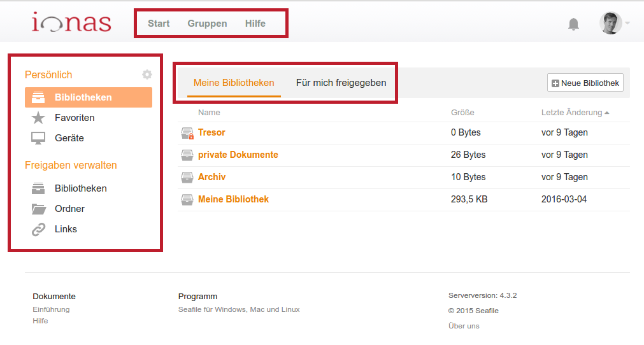The width and height of the screenshot is (644, 345).
Task: Follow the Einführung footer link
Action: [51, 309]
